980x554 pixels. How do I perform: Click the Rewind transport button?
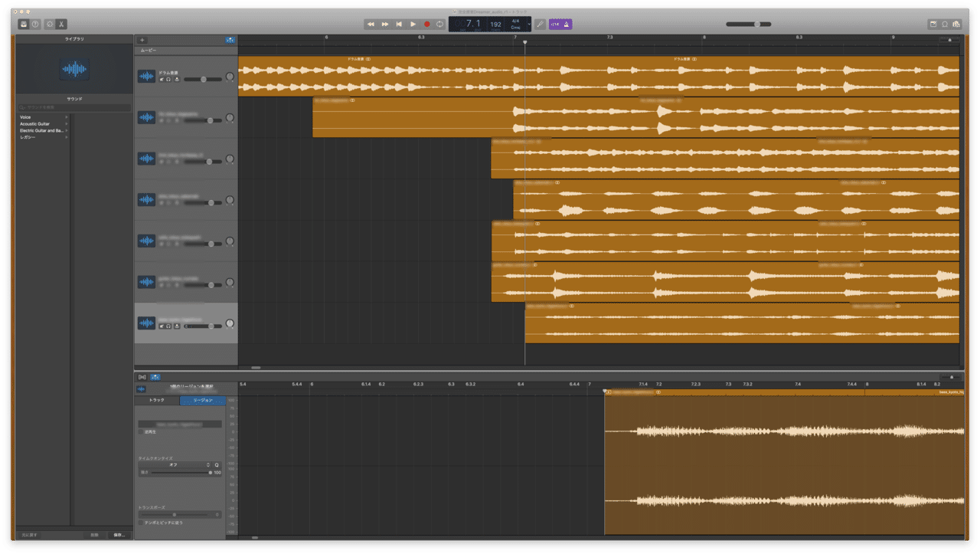pos(371,25)
